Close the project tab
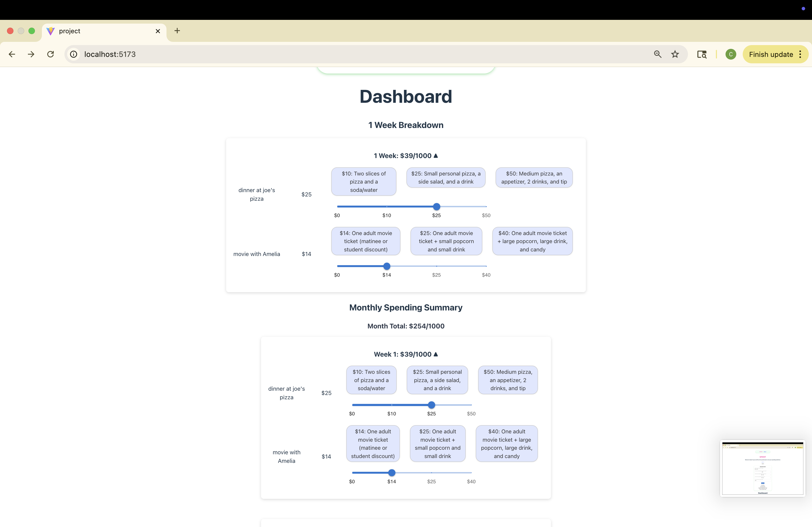 pyautogui.click(x=158, y=31)
